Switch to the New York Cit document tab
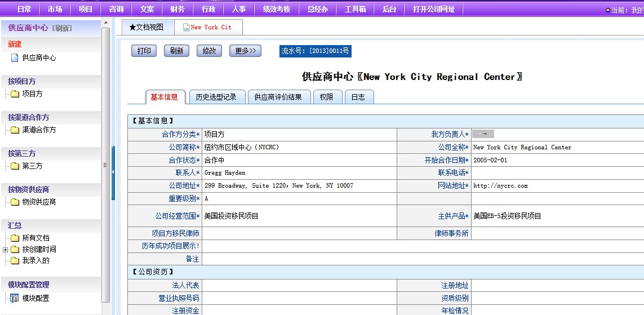 coord(208,27)
